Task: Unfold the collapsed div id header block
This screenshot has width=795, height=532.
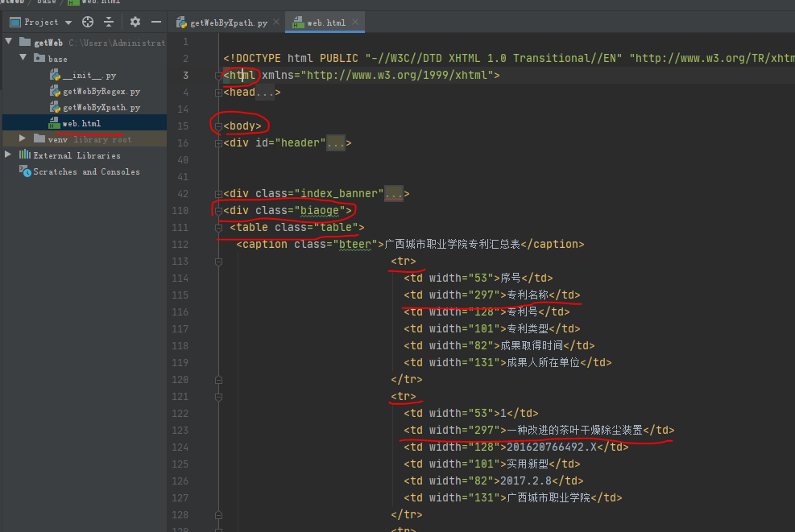Action: pyautogui.click(x=337, y=143)
